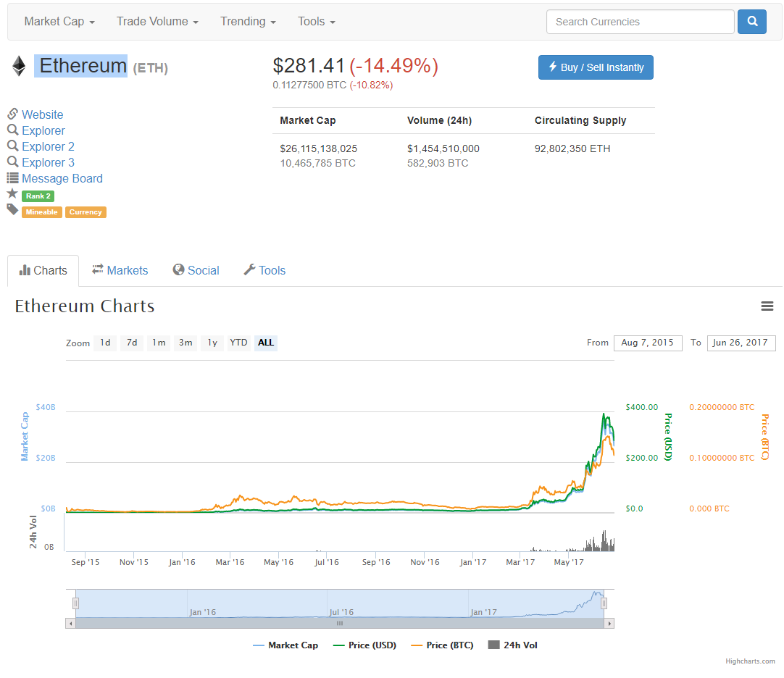Click Buy / Sell Instantly button
This screenshot has height=678, width=784.
596,67
